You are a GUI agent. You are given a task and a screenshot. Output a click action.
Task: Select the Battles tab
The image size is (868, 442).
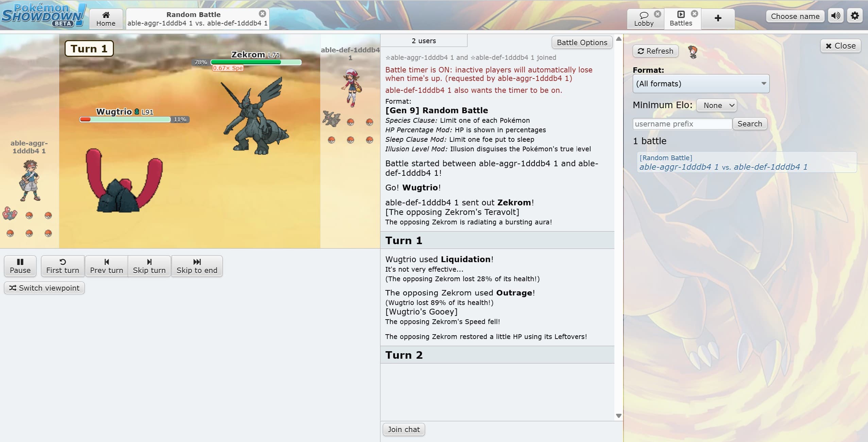click(x=681, y=19)
